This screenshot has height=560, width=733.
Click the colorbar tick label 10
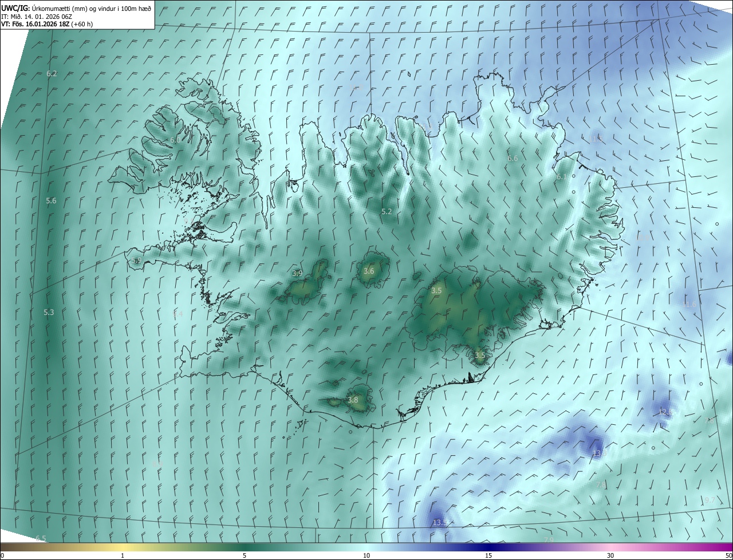pyautogui.click(x=366, y=556)
